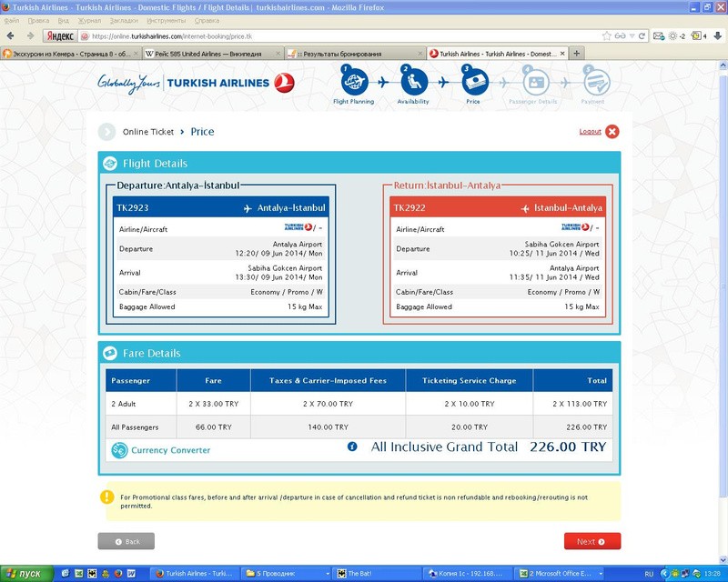Click the red Logout X icon
728x582 pixels.
coord(612,132)
